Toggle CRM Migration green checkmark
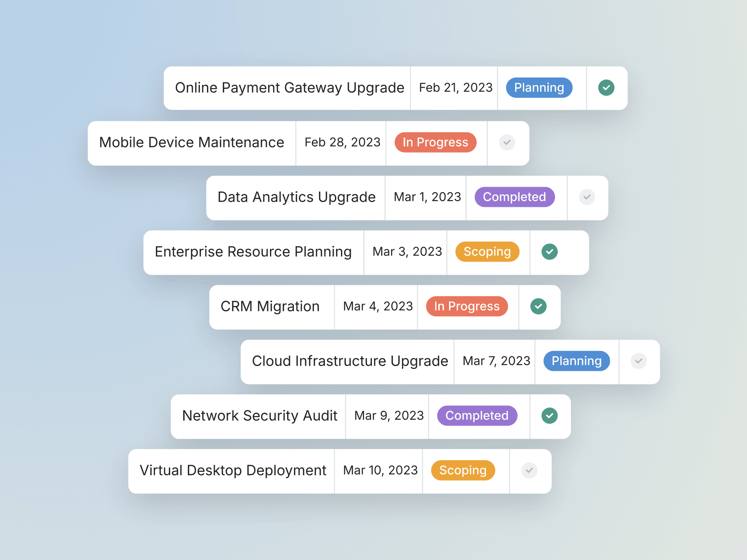747x560 pixels. 538,306
